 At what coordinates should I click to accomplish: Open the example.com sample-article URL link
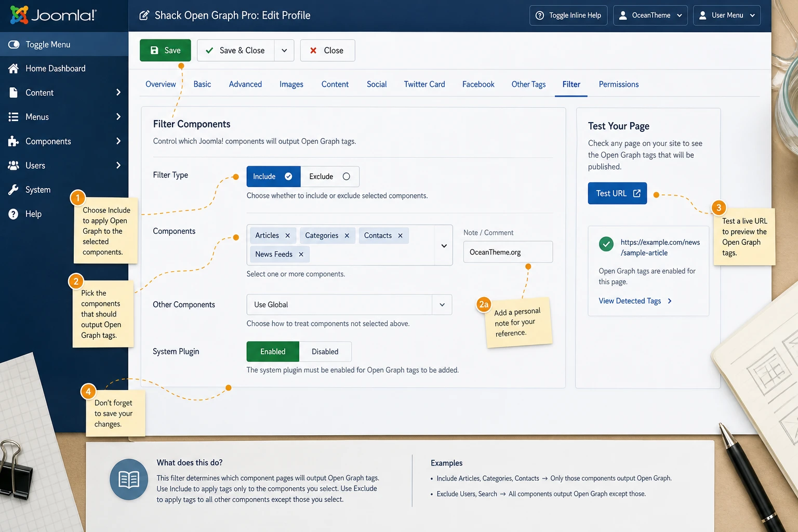[660, 247]
